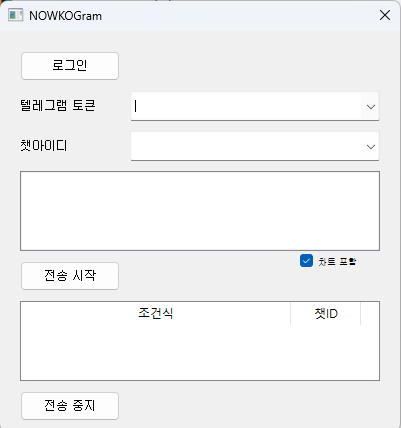Viewport: 401px width, 428px height.
Task: Click the NOWKOGram title bar text
Action: pos(65,16)
